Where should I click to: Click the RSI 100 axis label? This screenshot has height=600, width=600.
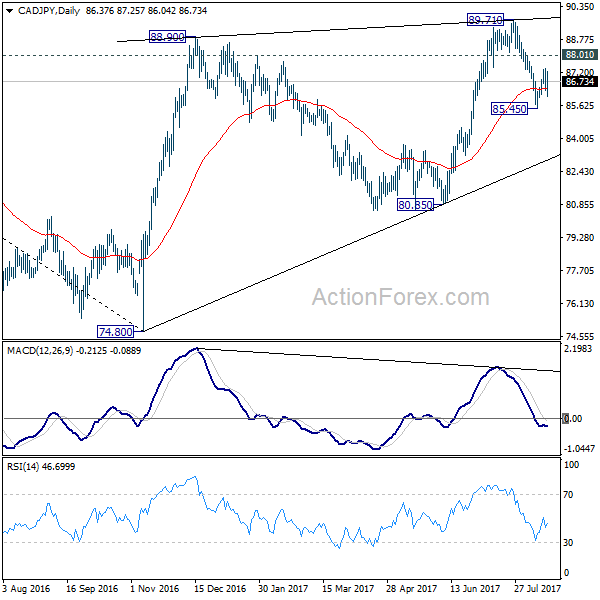tap(572, 465)
